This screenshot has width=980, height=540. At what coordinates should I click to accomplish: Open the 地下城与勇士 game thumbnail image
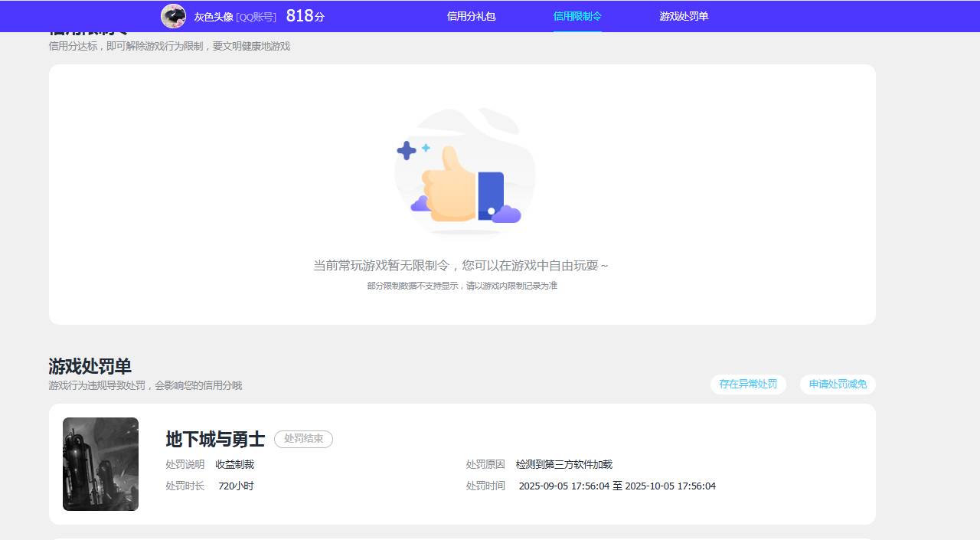(100, 464)
